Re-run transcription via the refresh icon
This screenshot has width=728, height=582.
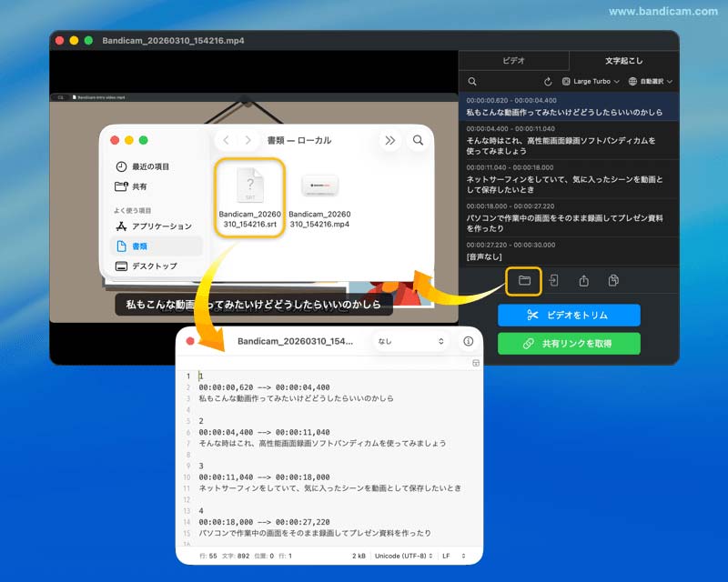[547, 81]
